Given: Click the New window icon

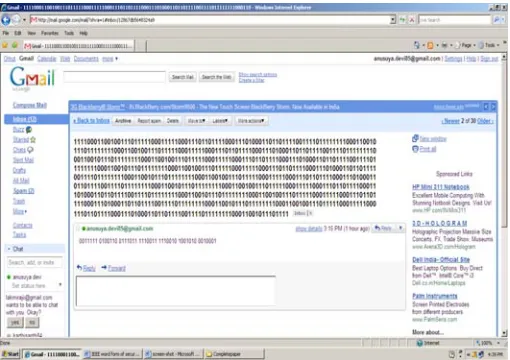Looking at the screenshot, I should (x=415, y=138).
